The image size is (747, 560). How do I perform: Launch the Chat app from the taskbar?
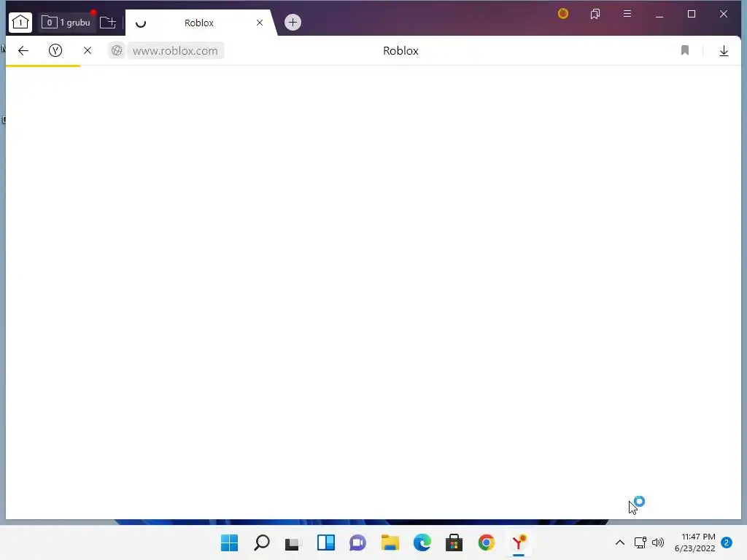click(x=357, y=542)
